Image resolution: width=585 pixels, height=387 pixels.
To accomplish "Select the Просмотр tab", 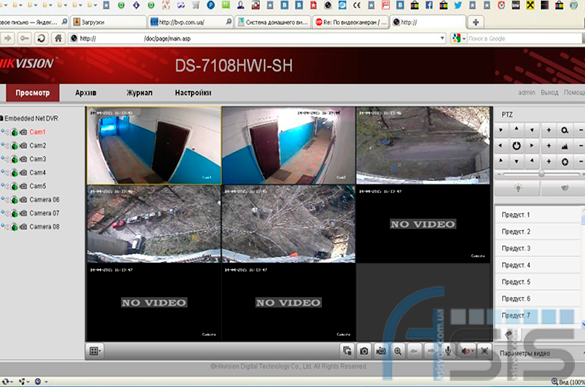I will [x=32, y=93].
